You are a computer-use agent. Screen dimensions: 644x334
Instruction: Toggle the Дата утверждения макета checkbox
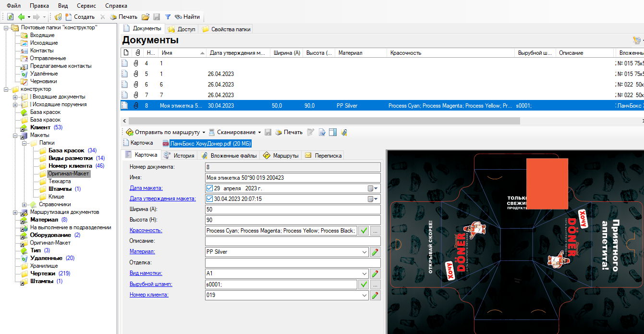pos(209,199)
